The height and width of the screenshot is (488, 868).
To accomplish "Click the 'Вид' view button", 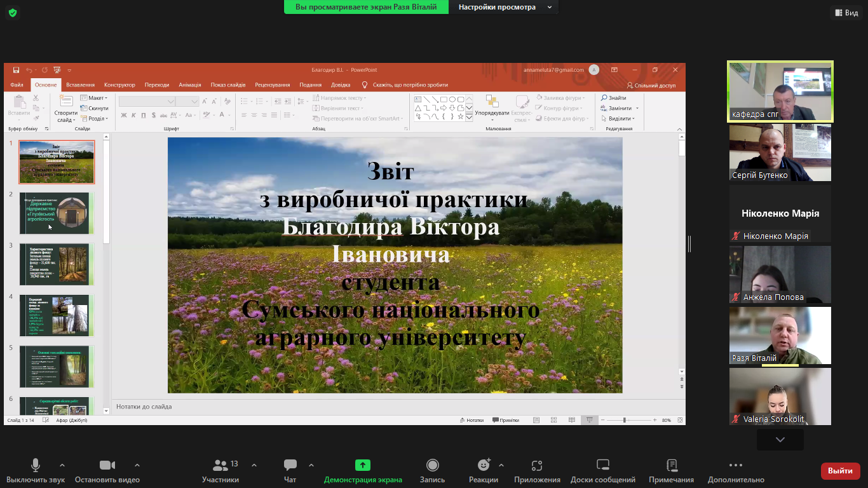I will 845,13.
